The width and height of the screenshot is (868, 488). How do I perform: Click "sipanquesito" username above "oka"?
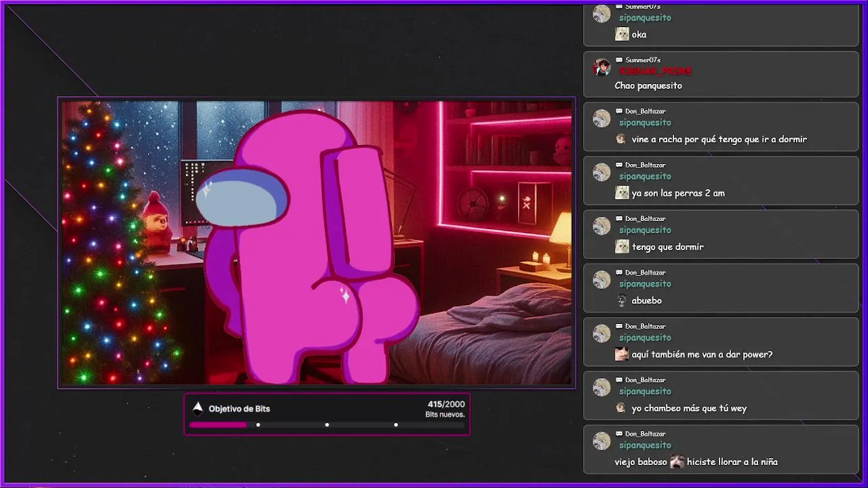pyautogui.click(x=645, y=18)
